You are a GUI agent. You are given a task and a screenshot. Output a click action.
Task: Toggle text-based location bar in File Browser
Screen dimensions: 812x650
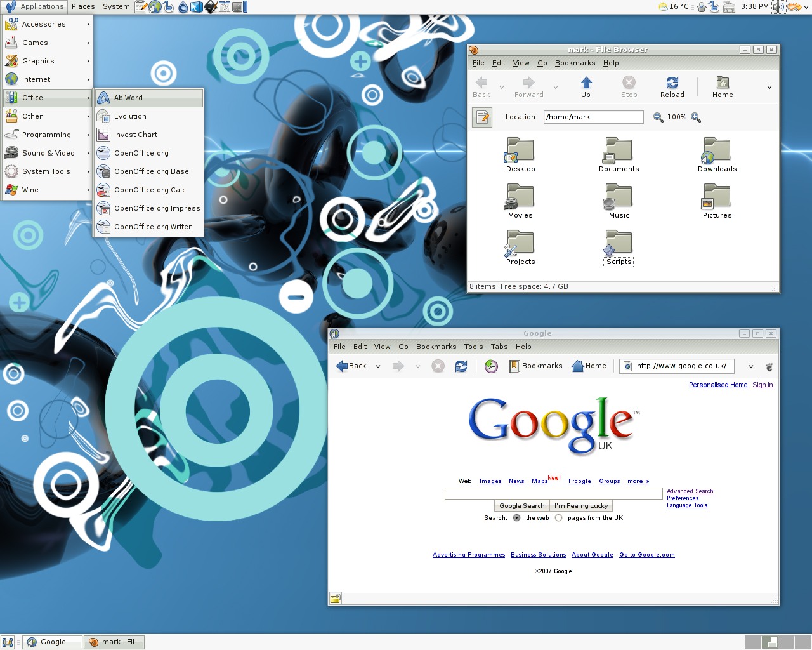point(482,117)
